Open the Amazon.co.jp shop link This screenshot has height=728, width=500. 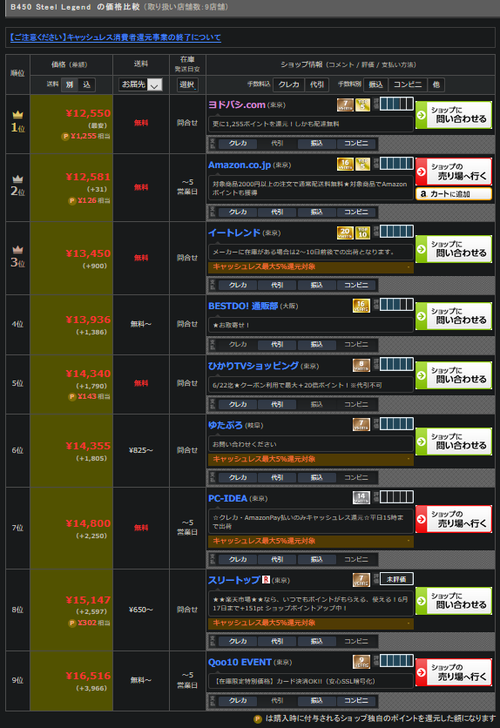pyautogui.click(x=239, y=165)
